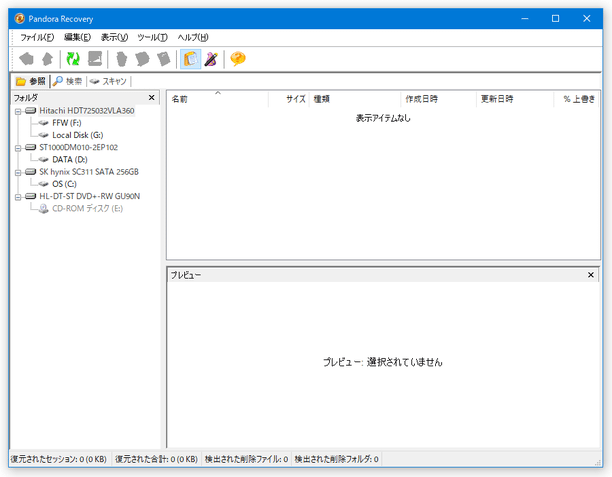Sort by the 更新日時 column header
The image size is (612, 477).
click(515, 99)
